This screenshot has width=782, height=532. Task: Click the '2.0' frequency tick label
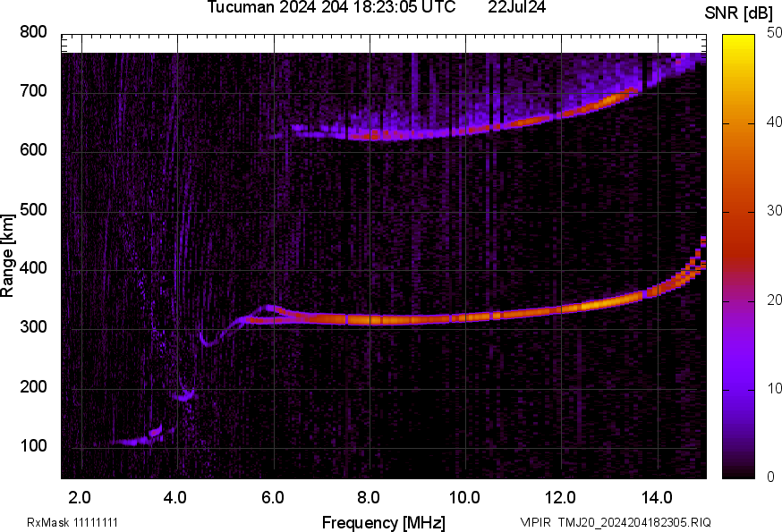pyautogui.click(x=81, y=497)
